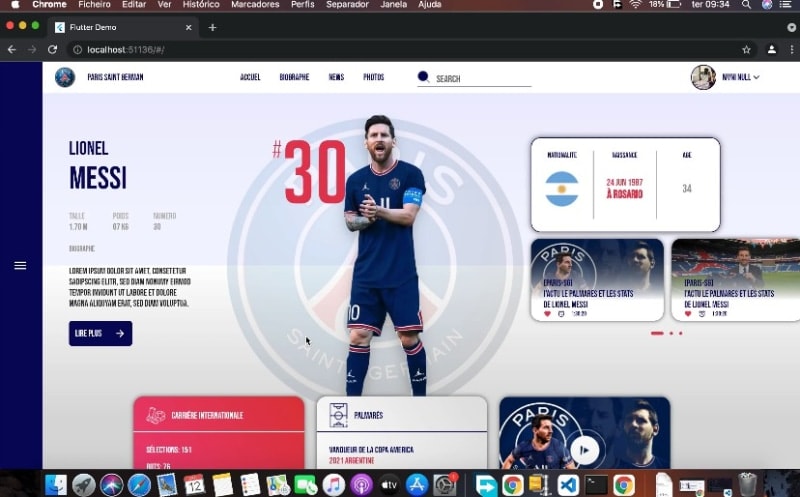
Task: Open the Chrome three-dot menu
Action: 792,49
